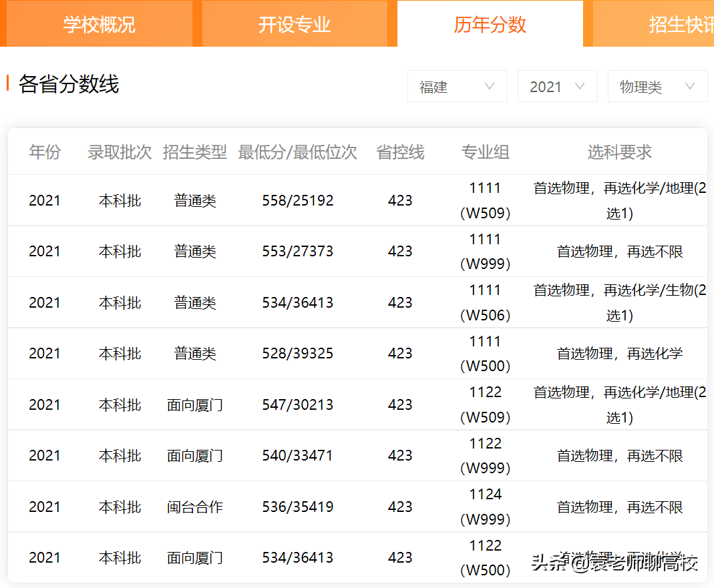Click the first 面向厦门 row entry
This screenshot has width=714, height=588.
tap(194, 404)
